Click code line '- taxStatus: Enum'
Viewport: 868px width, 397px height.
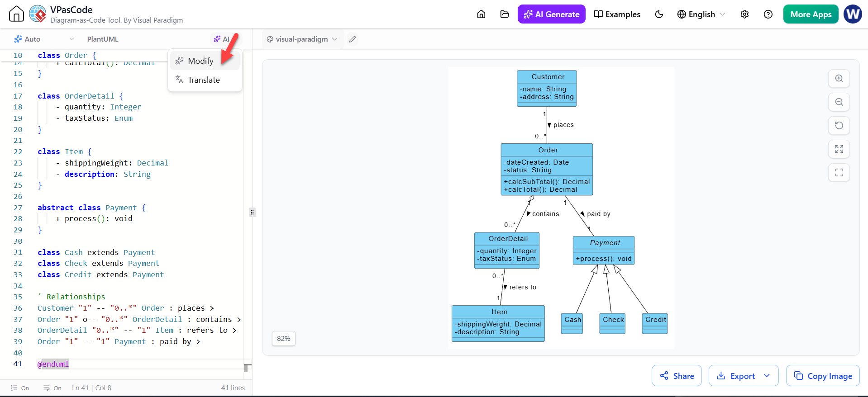94,118
